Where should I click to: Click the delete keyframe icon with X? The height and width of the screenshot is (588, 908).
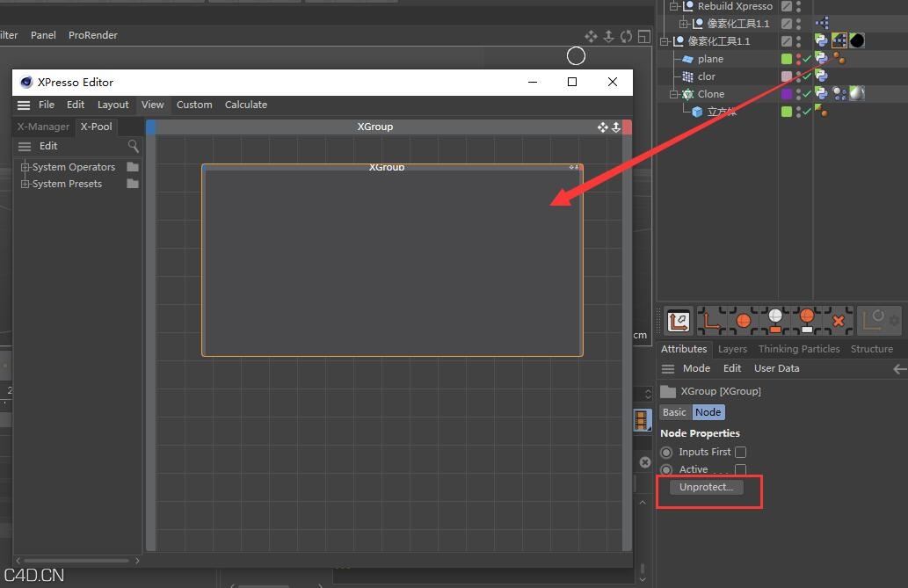coord(838,321)
